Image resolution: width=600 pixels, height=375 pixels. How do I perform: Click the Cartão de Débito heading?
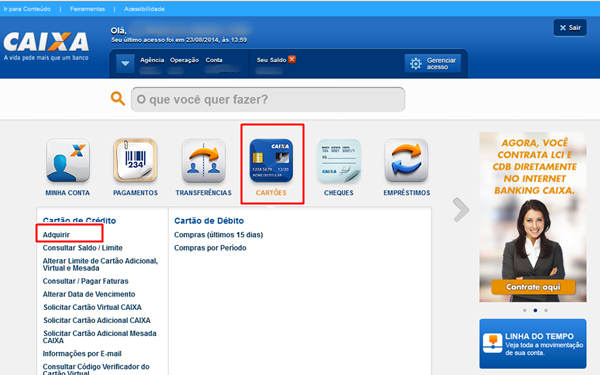point(209,221)
